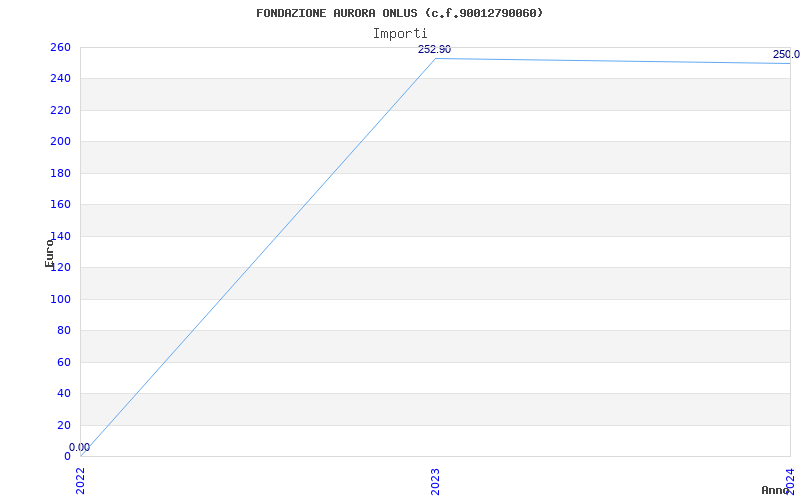Viewport: 800px width, 500px height.
Task: Click the 2024 x-axis label
Action: pos(790,481)
